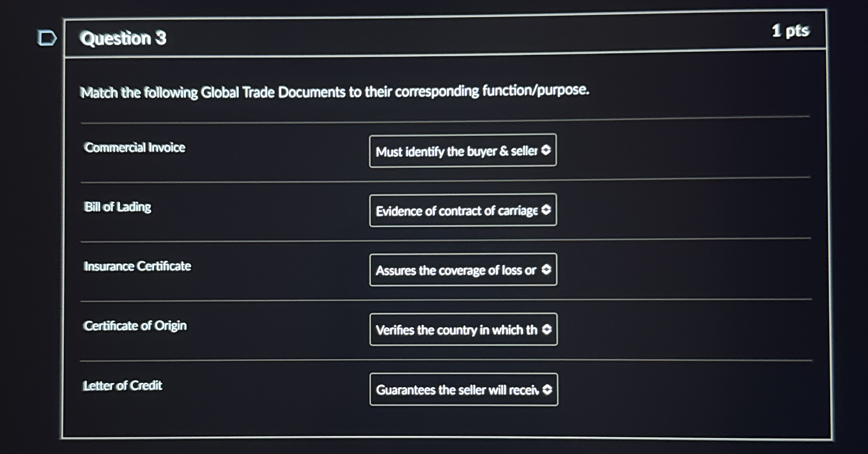Open the Insurance Certificate answer dropdown
Image resolution: width=868 pixels, height=454 pixels.
[464, 270]
